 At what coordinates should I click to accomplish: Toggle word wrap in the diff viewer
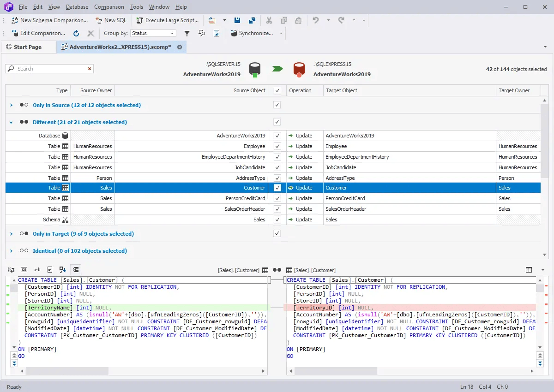pos(12,269)
